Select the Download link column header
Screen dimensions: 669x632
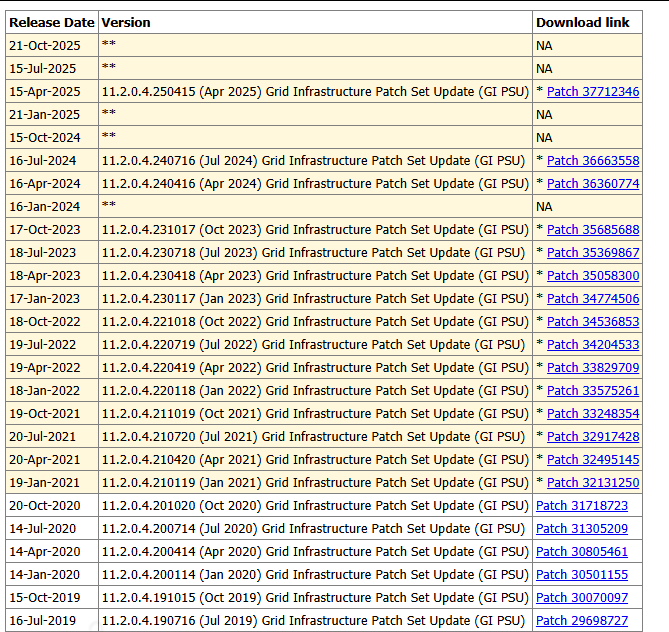(x=588, y=22)
